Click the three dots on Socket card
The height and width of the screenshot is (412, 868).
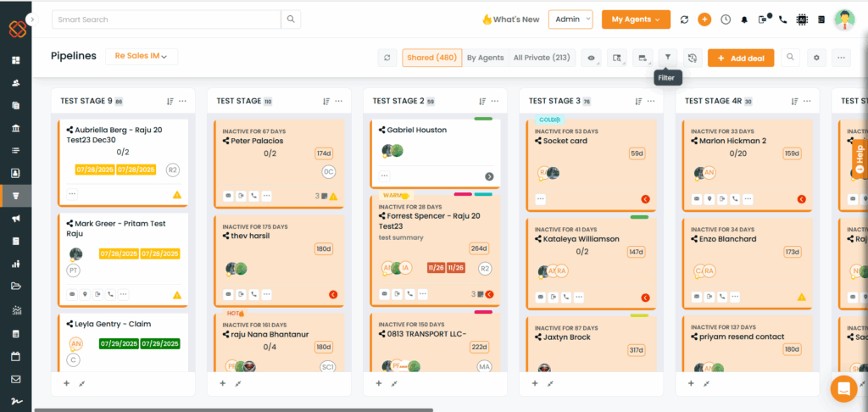pyautogui.click(x=540, y=199)
